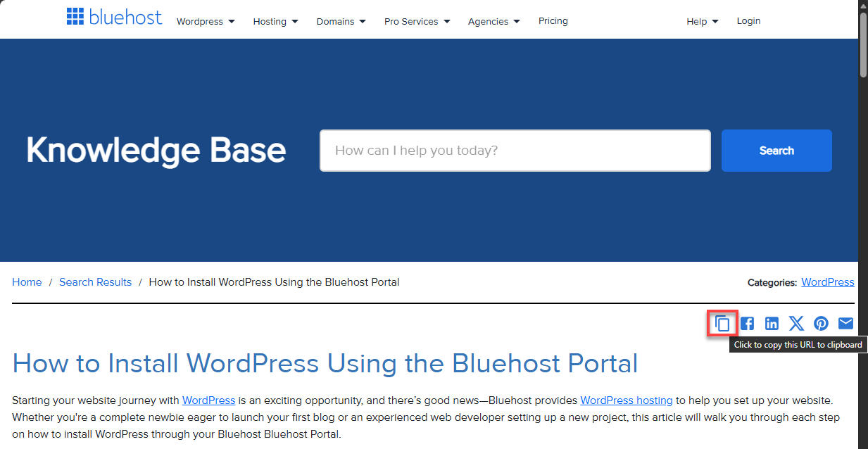Expand the Help dropdown

click(x=702, y=21)
